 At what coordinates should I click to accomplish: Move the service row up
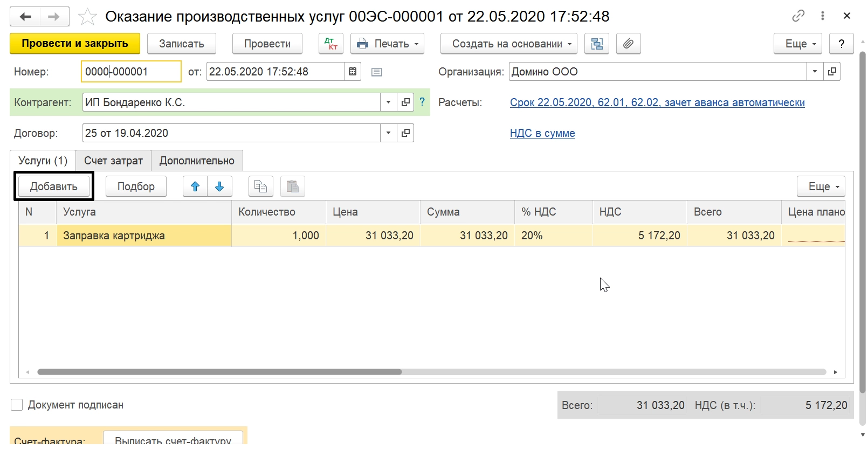[x=195, y=186]
